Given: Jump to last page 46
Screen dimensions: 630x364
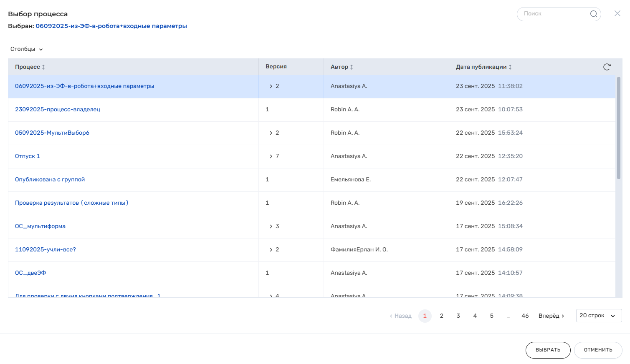Looking at the screenshot, I should pos(525,316).
